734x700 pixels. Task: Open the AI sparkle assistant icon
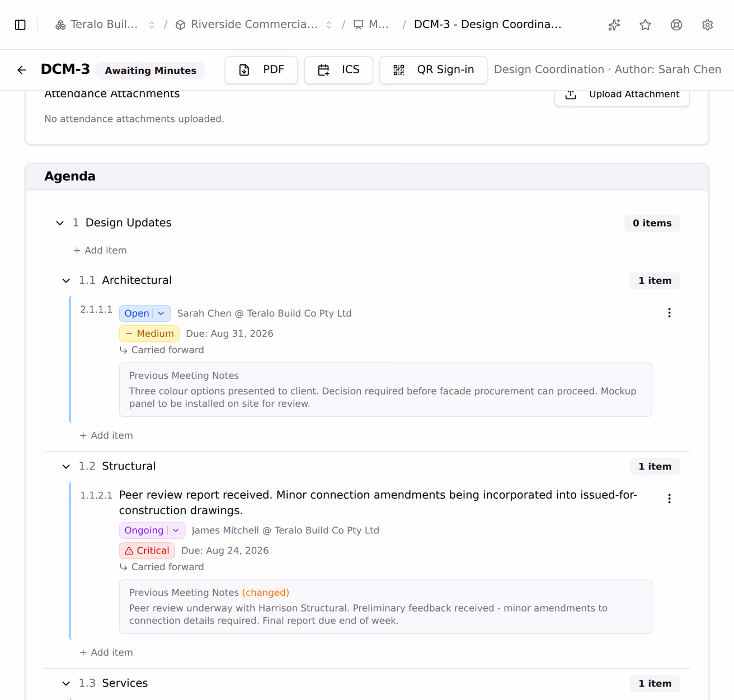pyautogui.click(x=614, y=25)
